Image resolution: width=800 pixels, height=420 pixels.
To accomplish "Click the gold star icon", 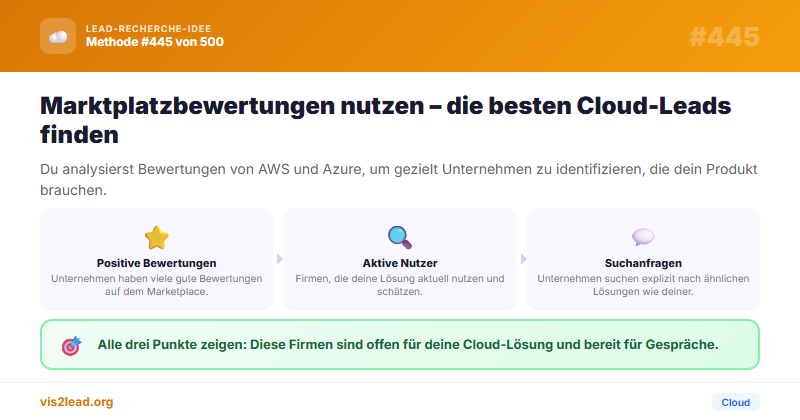I will point(157,237).
